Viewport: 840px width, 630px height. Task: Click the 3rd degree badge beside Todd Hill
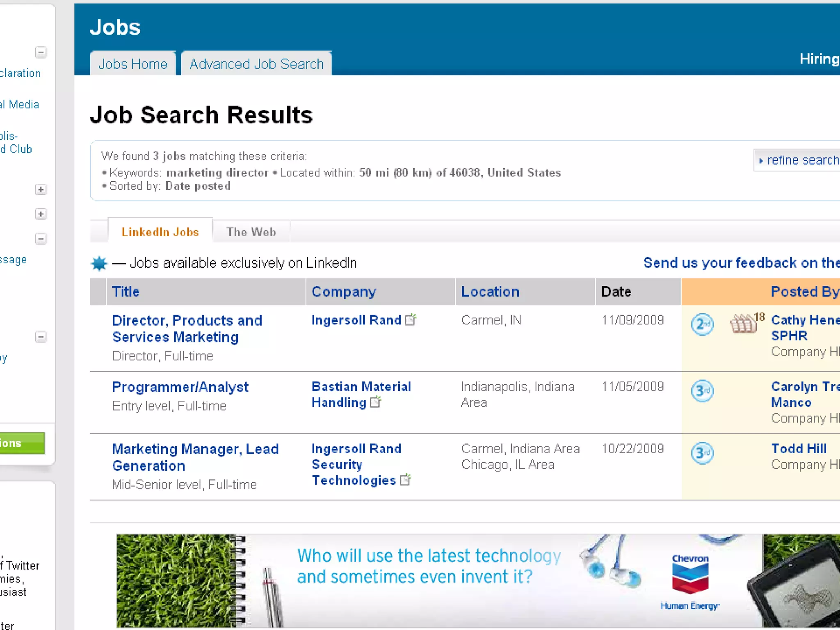coord(702,453)
